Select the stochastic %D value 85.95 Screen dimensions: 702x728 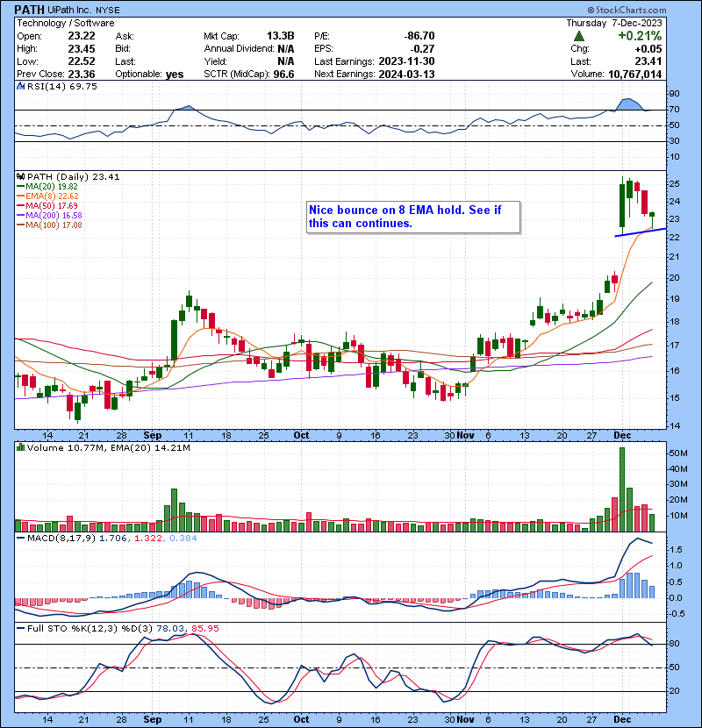pos(204,629)
